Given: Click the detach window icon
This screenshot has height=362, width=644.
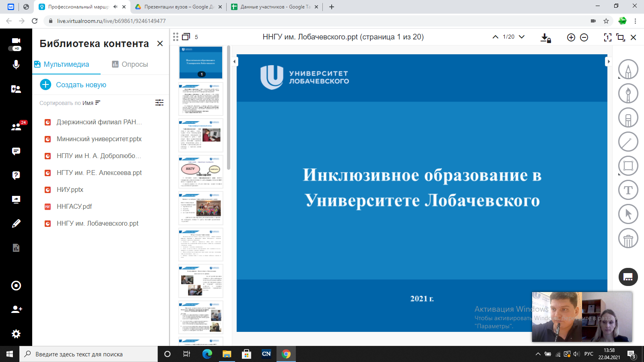Looking at the screenshot, I should point(621,37).
